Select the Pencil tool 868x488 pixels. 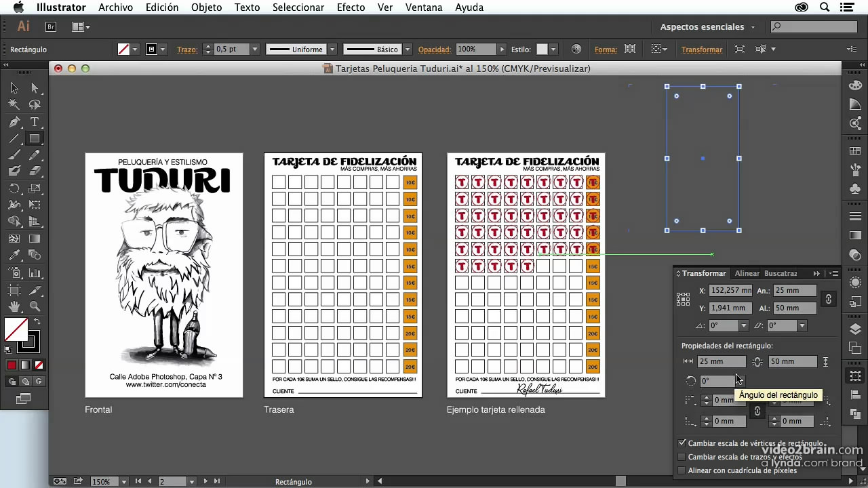point(35,155)
